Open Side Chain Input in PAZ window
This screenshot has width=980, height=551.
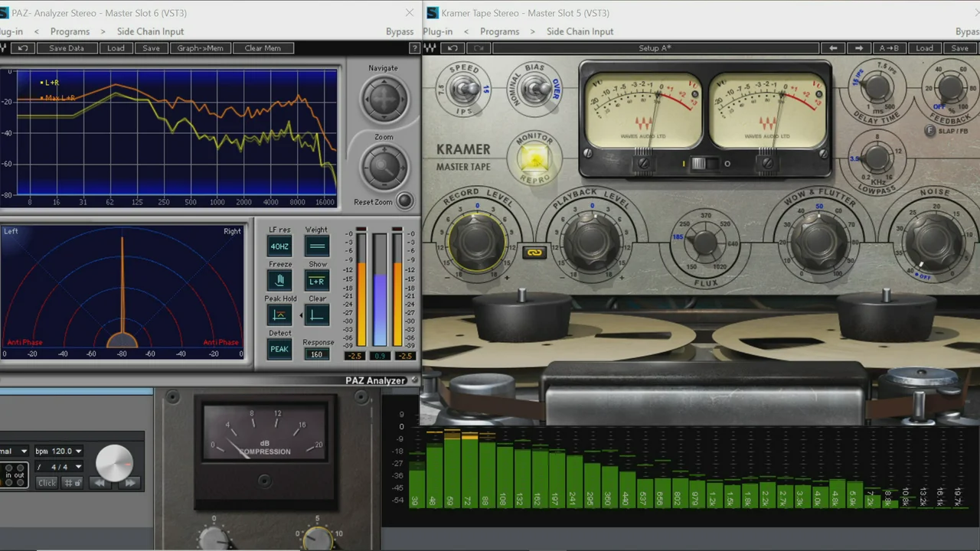pos(150,31)
